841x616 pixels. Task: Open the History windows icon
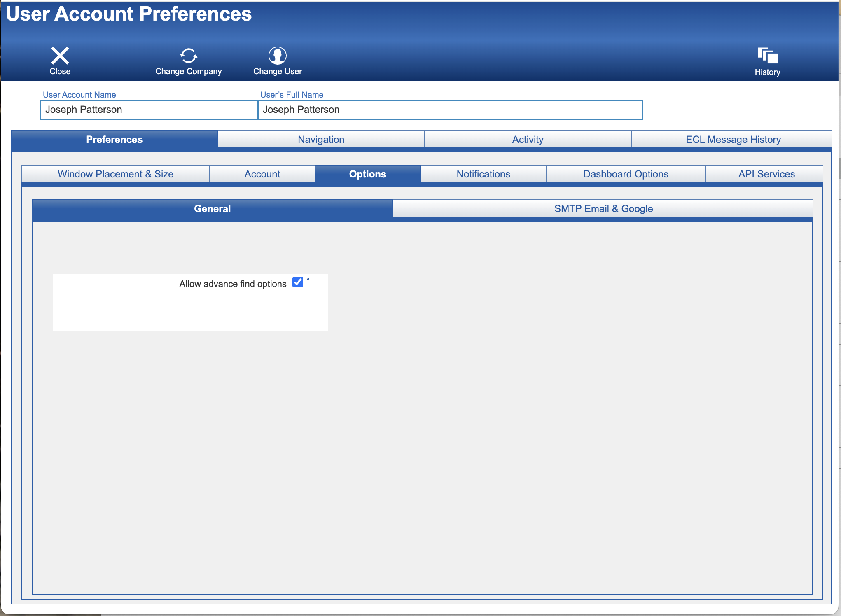point(767,56)
